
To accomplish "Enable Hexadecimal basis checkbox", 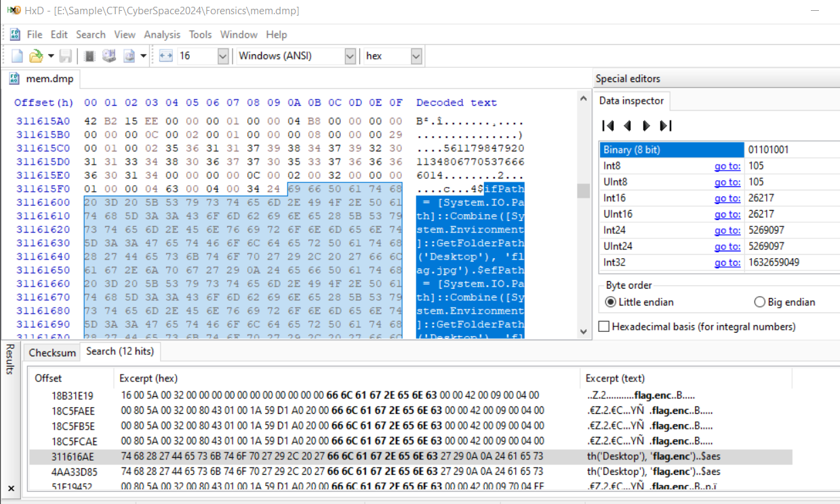I will click(x=604, y=327).
